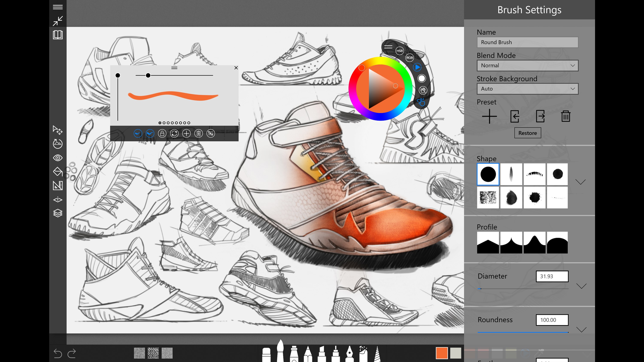The image size is (644, 362).
Task: Open the Layers panel from the left sidebar
Action: (58, 213)
